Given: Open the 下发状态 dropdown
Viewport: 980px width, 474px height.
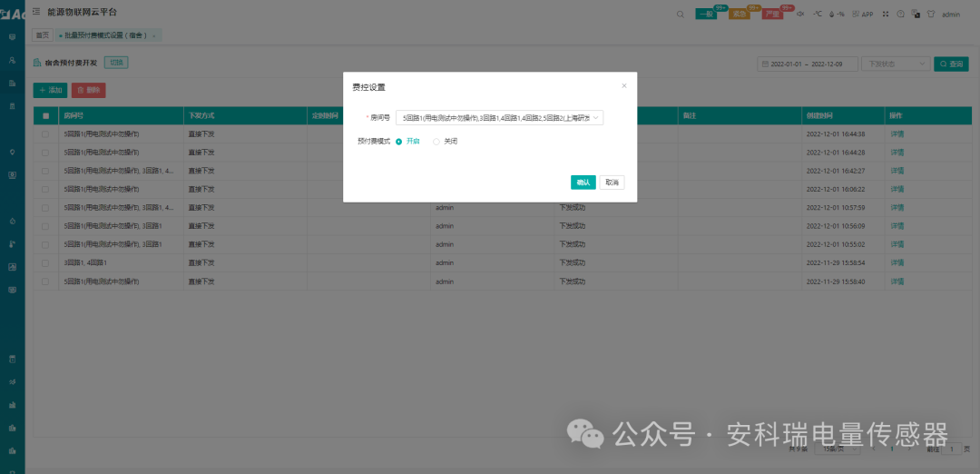Looking at the screenshot, I should tap(896, 64).
